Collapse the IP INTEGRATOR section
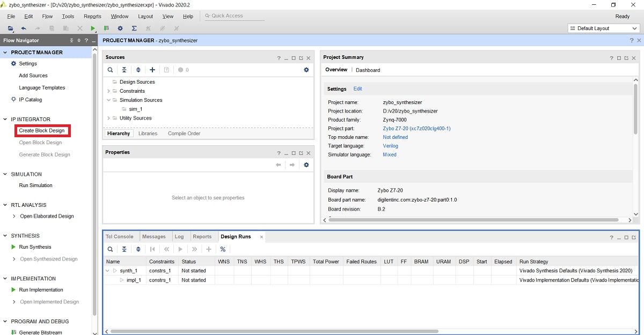This screenshot has height=335, width=644. coord(5,120)
